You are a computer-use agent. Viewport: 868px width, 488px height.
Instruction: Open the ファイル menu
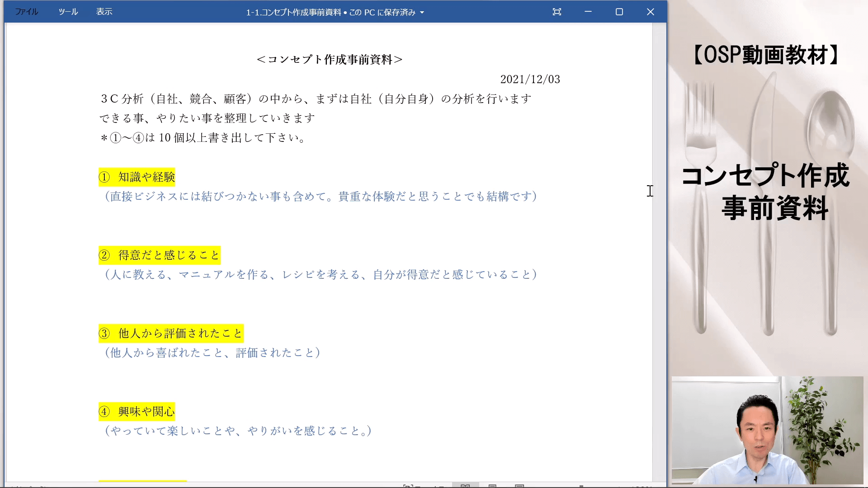[26, 12]
